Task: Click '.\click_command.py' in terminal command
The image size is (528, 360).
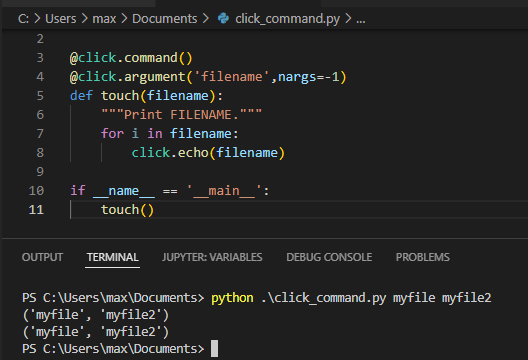Action: point(324,298)
